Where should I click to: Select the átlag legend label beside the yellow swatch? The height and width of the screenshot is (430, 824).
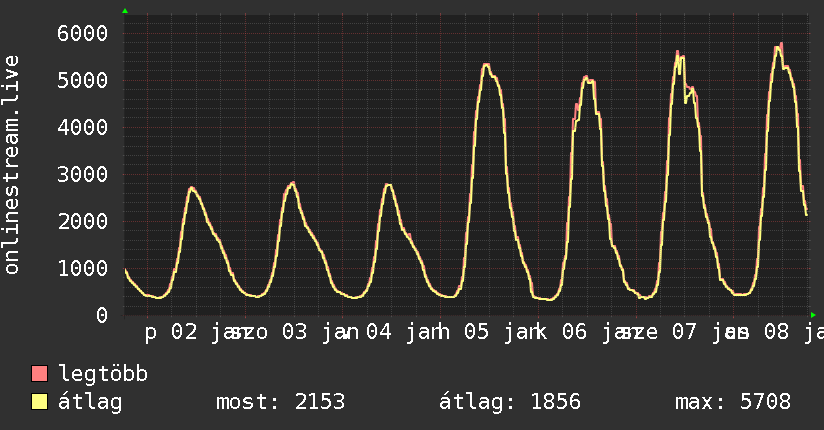pos(90,402)
